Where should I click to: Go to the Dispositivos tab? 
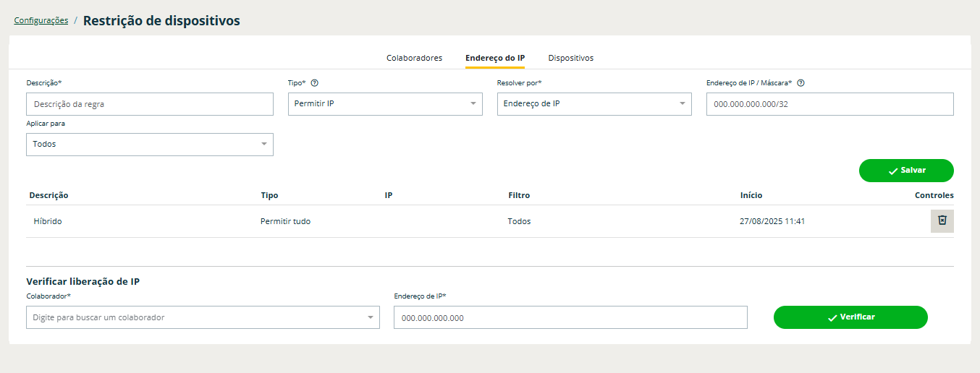pos(570,58)
